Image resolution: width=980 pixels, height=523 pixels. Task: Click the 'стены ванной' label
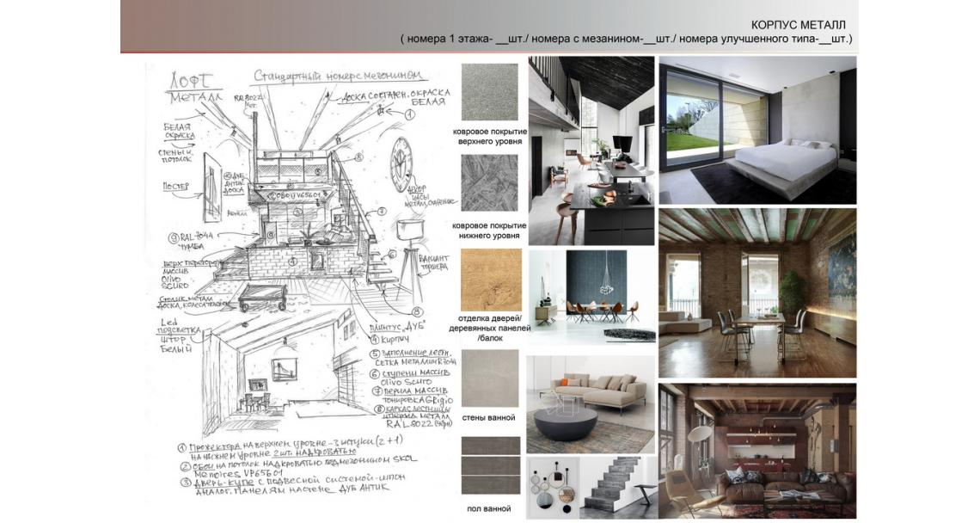pos(489,417)
